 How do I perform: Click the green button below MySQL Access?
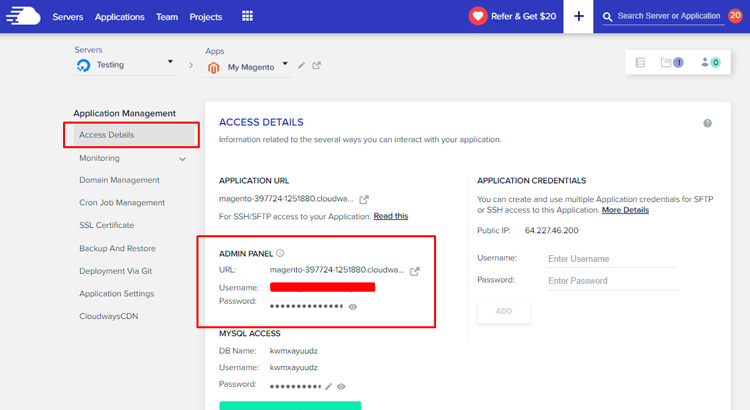click(290, 406)
